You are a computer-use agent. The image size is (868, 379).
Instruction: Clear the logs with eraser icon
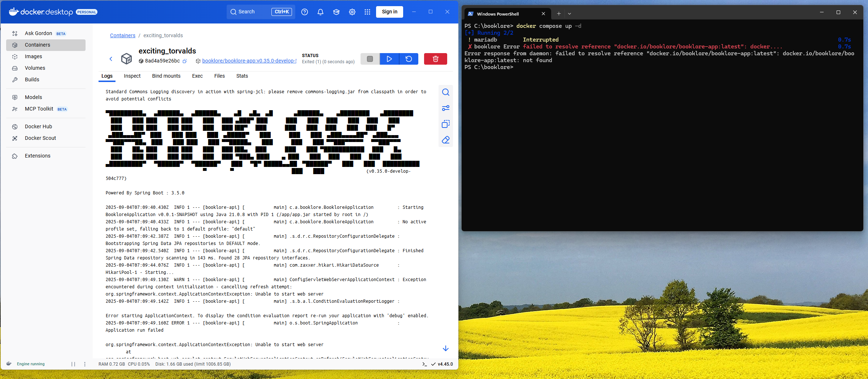tap(446, 140)
